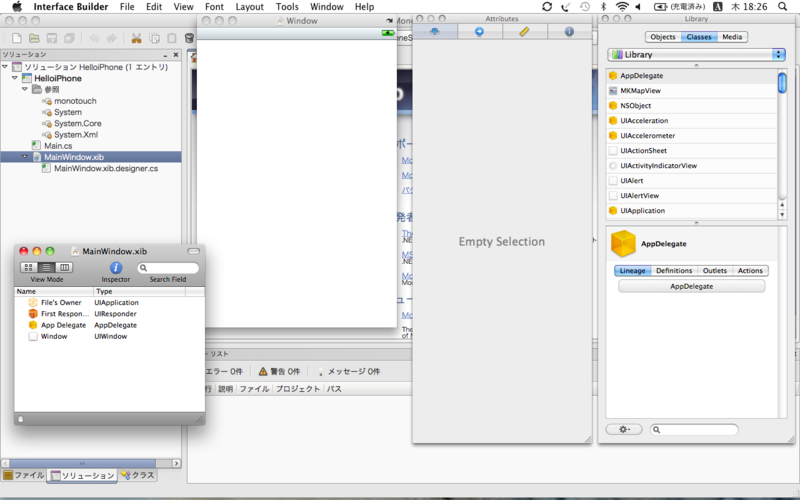Select Window object icon in document list
The height and width of the screenshot is (500, 800).
click(33, 336)
